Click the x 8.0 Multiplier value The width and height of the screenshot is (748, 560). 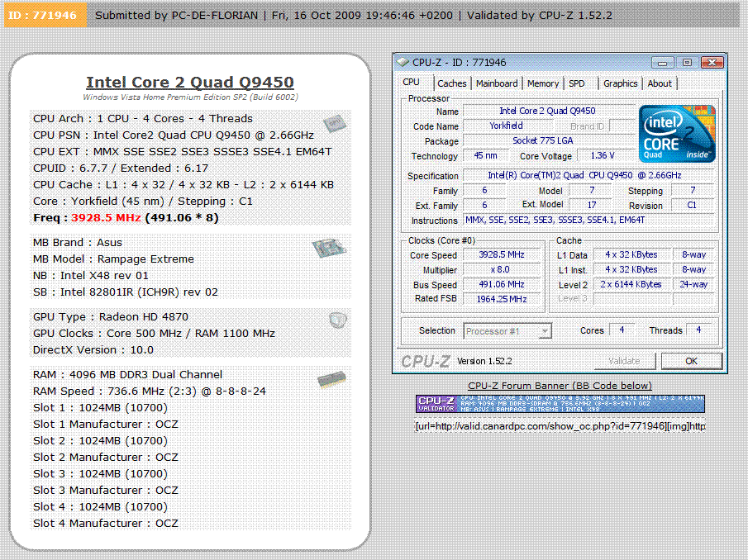coord(500,270)
